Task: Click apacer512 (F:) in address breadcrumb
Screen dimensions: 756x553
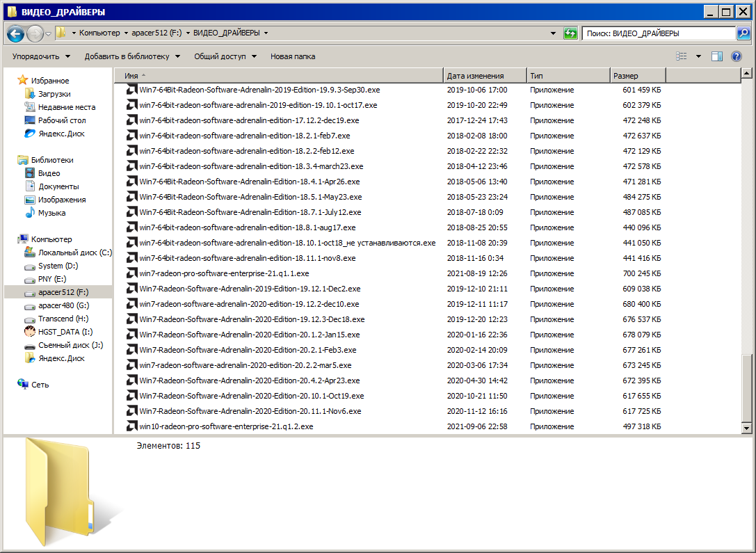Action: pos(156,33)
